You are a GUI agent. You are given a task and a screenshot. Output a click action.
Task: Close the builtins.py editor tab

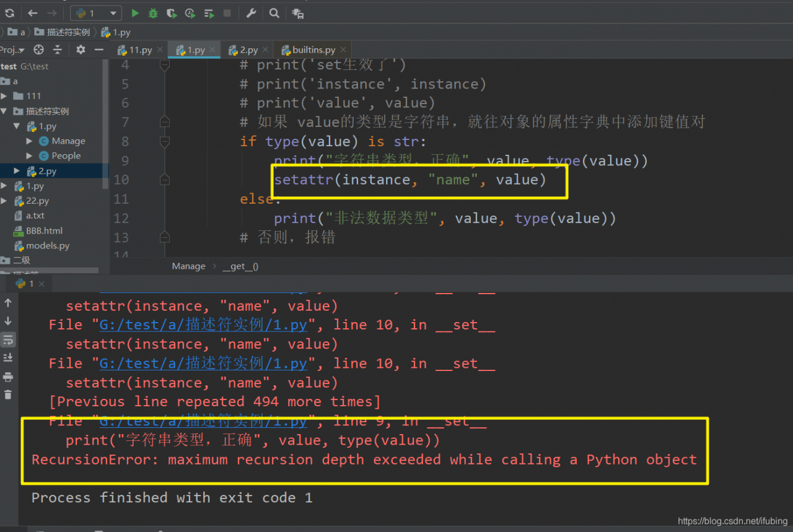[344, 50]
